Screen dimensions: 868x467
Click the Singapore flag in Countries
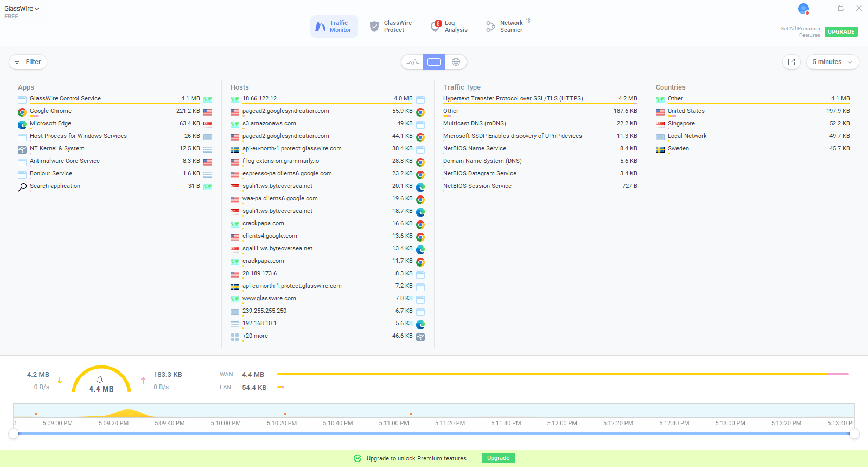660,125
